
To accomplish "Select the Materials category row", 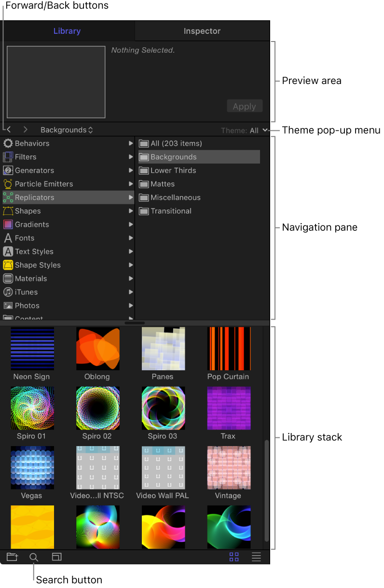I will (x=68, y=279).
